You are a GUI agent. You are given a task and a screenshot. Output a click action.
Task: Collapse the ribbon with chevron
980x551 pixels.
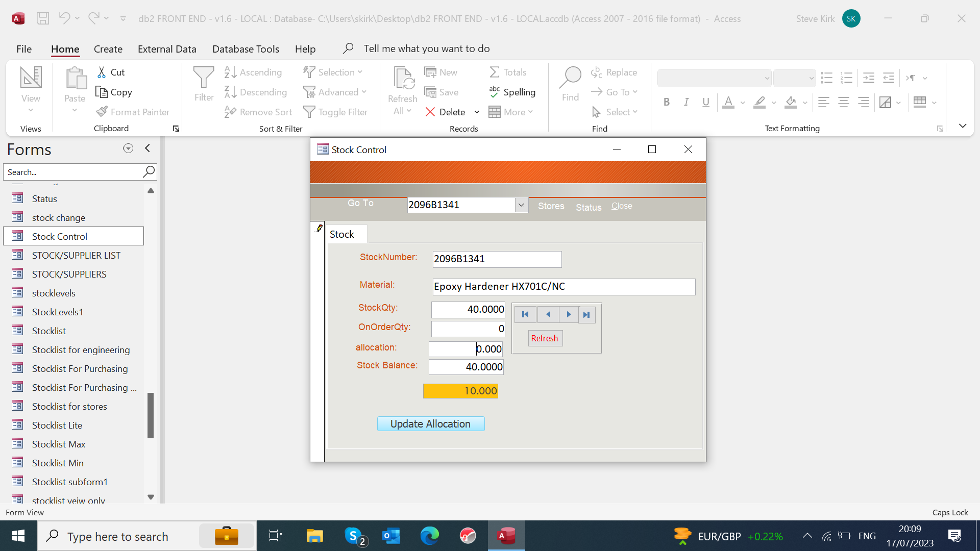point(963,126)
